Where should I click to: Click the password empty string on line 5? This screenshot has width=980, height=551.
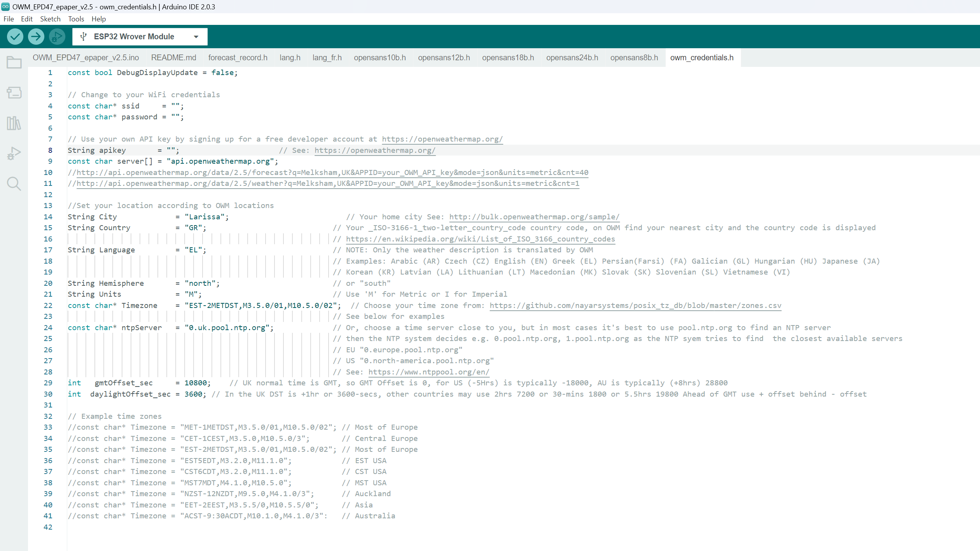(x=176, y=117)
